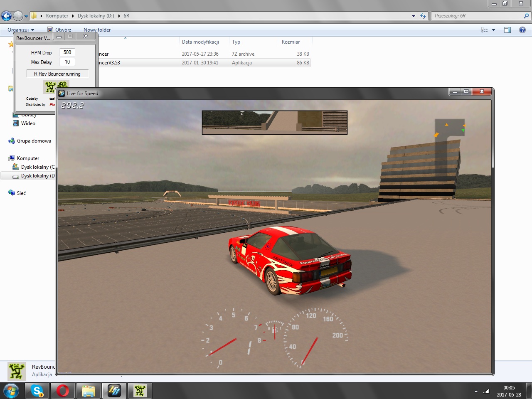This screenshot has height=399, width=532.
Task: Click the RevBouncer icon in details pane
Action: 17,371
